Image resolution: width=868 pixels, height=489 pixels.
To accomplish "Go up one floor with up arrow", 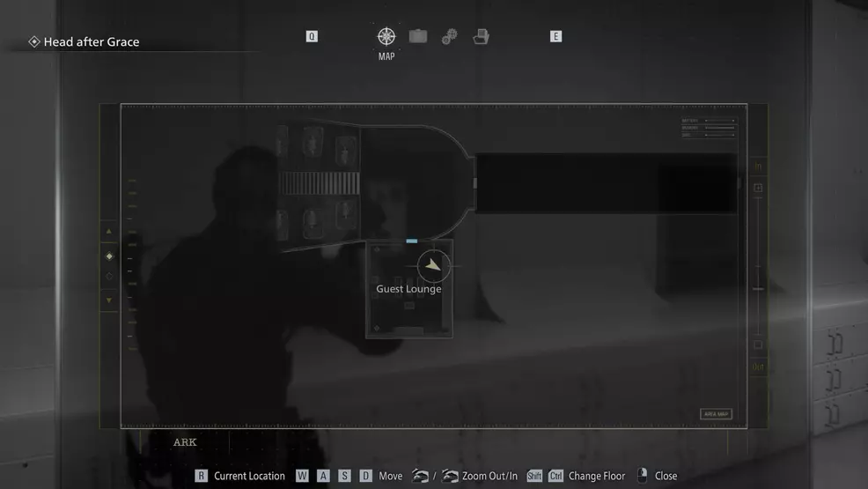I will (x=109, y=231).
